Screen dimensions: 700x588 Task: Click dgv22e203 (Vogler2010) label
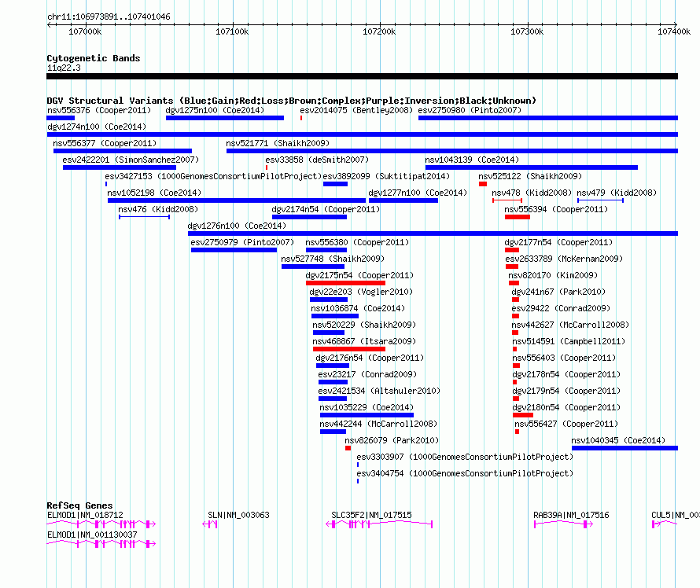tap(361, 292)
